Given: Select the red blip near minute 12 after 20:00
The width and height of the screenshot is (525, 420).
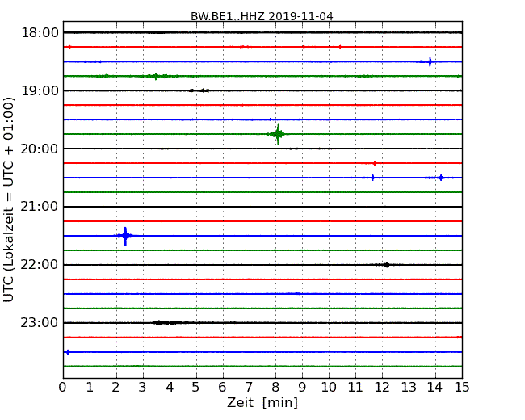Looking at the screenshot, I should (374, 163).
